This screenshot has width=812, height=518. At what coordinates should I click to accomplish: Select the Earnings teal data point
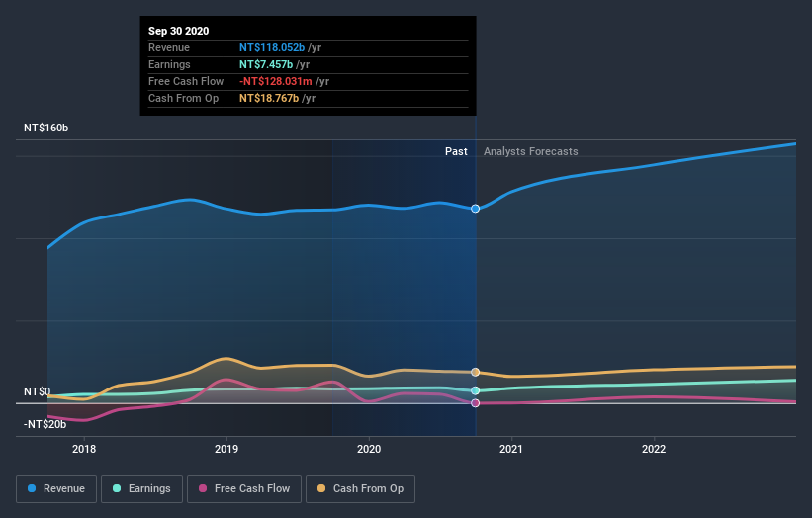click(x=475, y=390)
